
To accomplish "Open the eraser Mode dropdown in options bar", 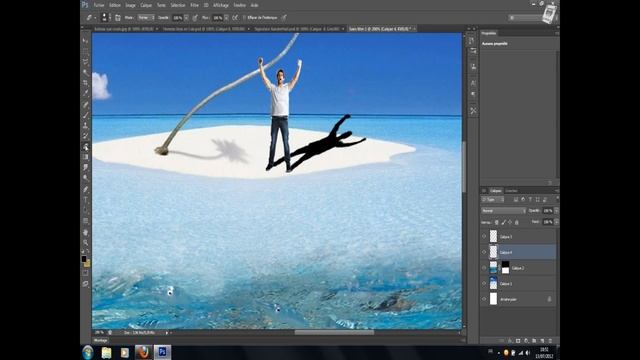I will 146,18.
